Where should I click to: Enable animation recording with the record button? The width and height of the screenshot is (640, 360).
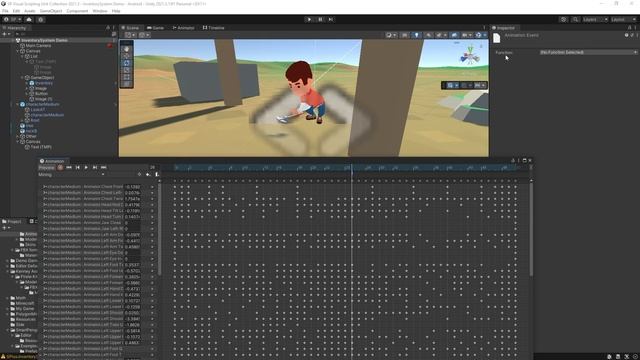pyautogui.click(x=60, y=167)
